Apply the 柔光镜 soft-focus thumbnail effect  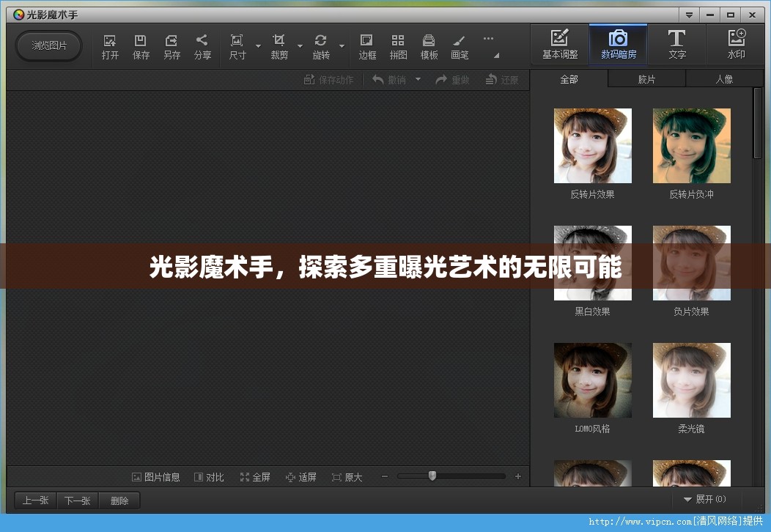(x=691, y=380)
